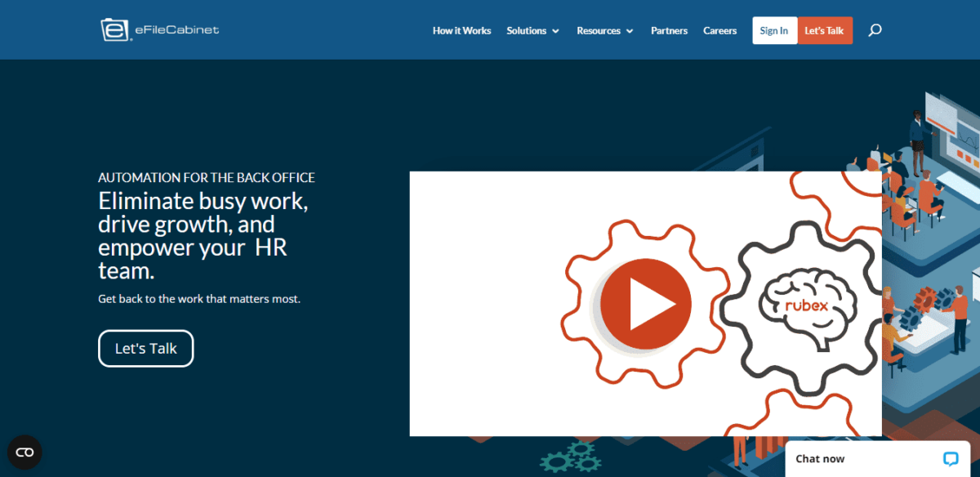Go to the Partners menu item

[669, 30]
